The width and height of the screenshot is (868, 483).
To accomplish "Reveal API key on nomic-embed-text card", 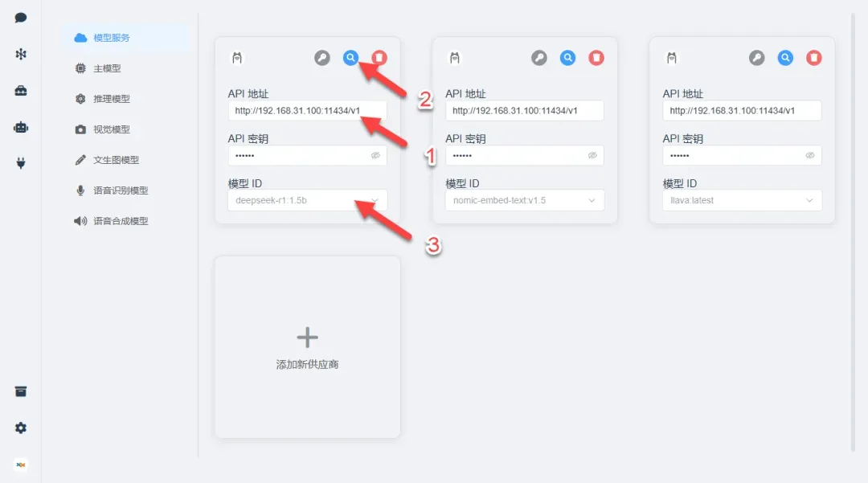I will coord(592,155).
